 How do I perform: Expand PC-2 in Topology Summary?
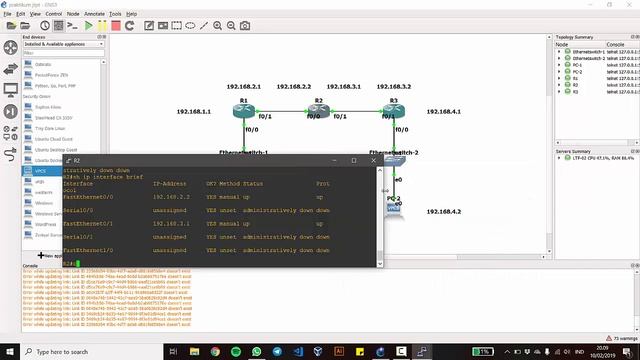coord(559,72)
